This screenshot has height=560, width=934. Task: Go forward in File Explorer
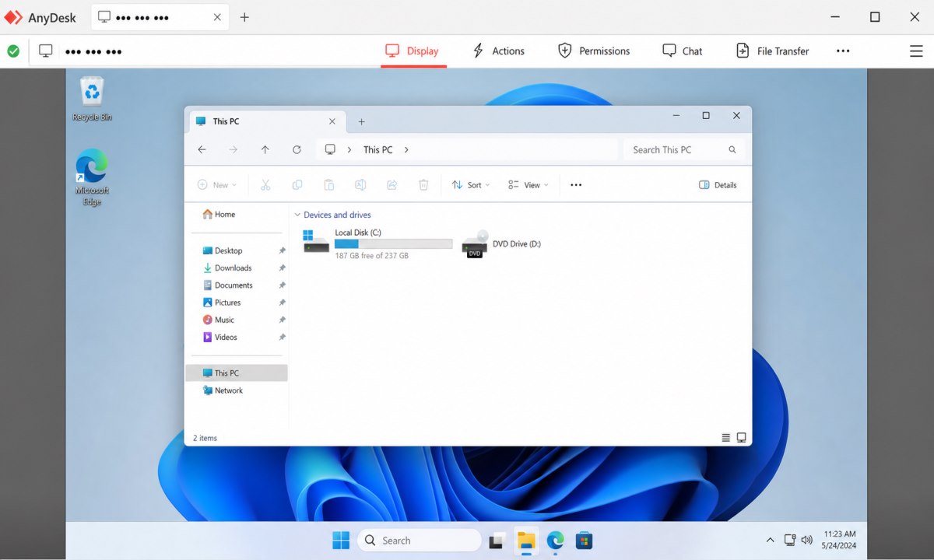pos(233,149)
